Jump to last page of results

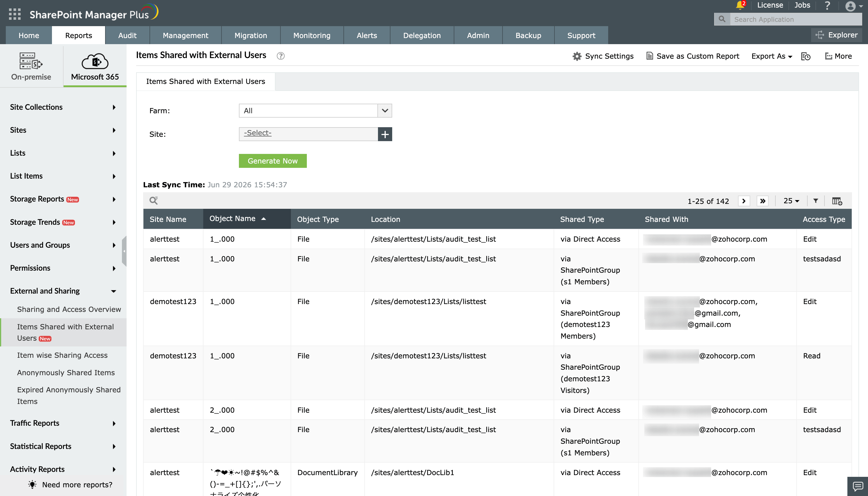[762, 201]
